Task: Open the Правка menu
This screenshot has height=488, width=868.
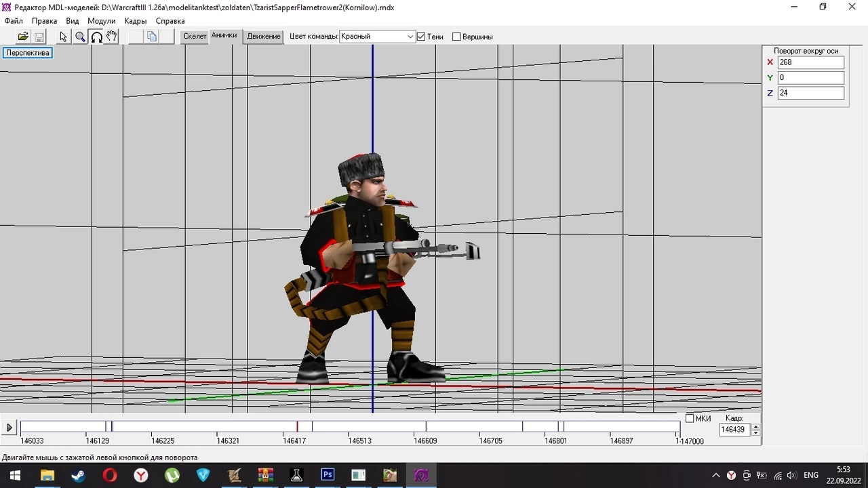Action: coord(45,21)
